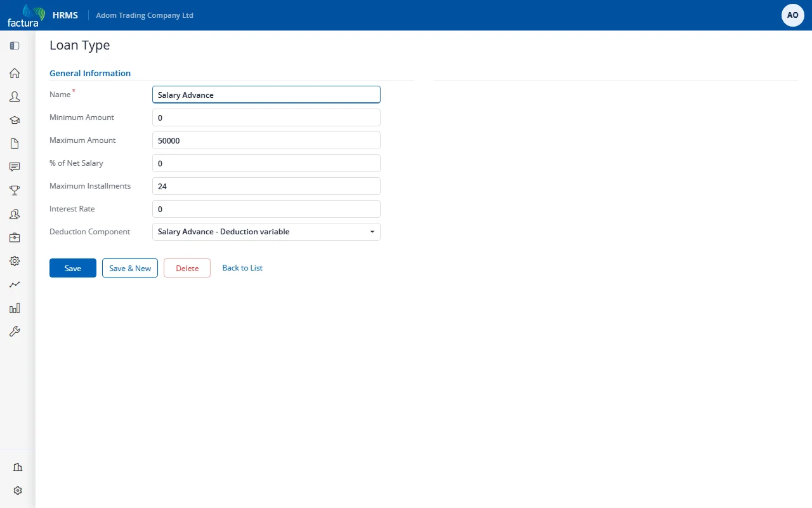Follow the Back to List link
Screen dimensions: 812x508
(x=242, y=268)
